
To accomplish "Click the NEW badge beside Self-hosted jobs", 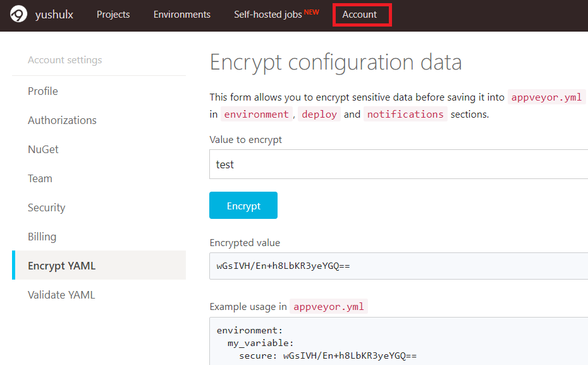I will coord(312,11).
